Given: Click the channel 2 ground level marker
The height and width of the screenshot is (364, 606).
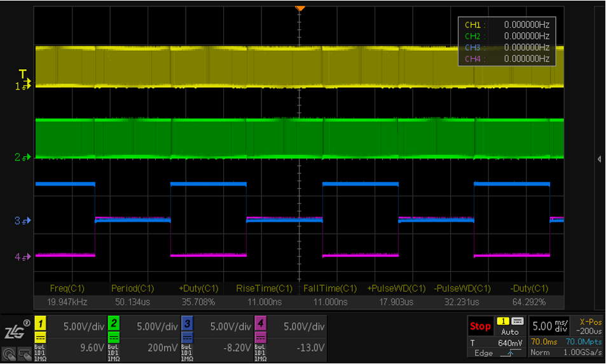Looking at the screenshot, I should coord(23,158).
